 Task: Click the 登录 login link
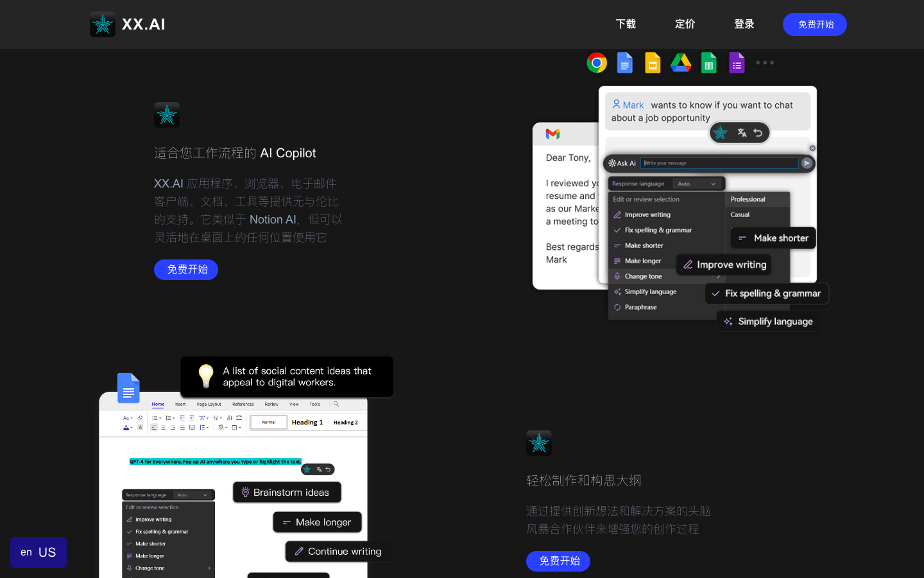point(744,24)
